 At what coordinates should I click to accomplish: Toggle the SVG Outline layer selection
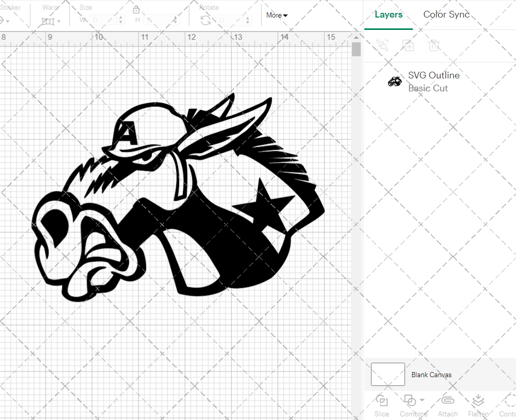click(x=395, y=81)
